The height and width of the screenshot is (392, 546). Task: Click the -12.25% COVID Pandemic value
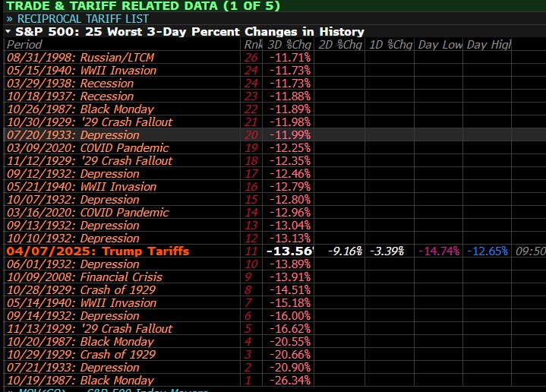[x=290, y=147]
